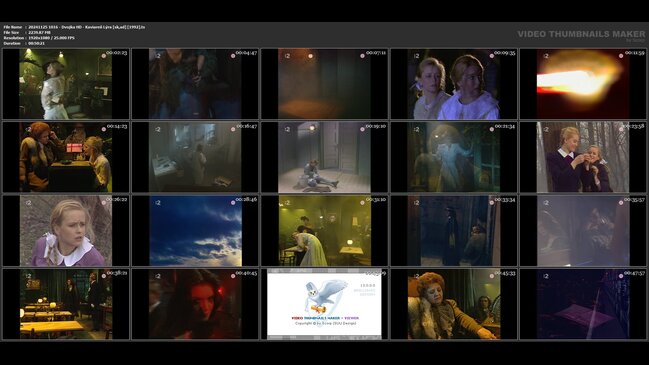Select the dark purple frame thumbnail at 00:47:57

583,304
